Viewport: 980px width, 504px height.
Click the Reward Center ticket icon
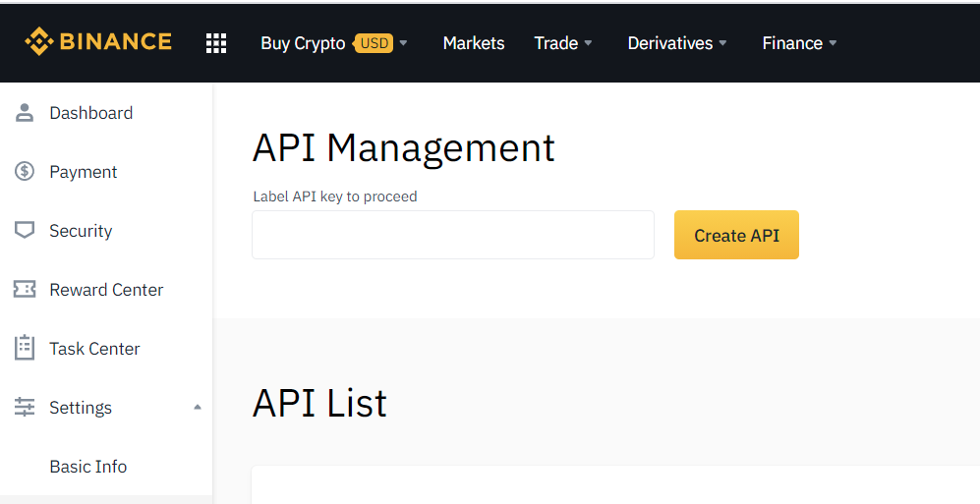pos(25,290)
